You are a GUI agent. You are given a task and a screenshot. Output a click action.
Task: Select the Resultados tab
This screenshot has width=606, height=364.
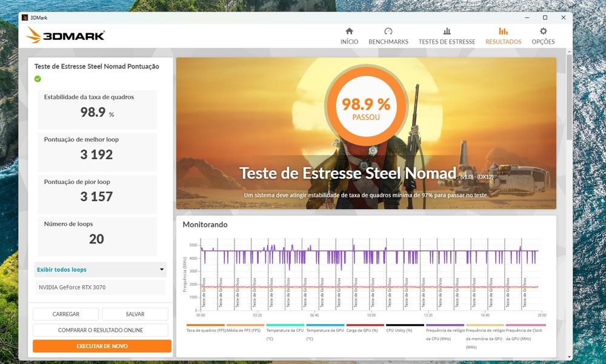click(503, 36)
